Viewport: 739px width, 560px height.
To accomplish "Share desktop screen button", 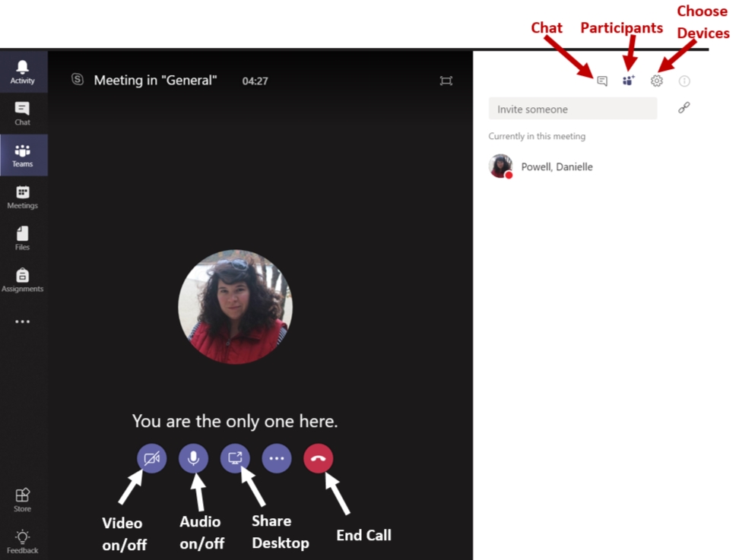I will pyautogui.click(x=235, y=458).
